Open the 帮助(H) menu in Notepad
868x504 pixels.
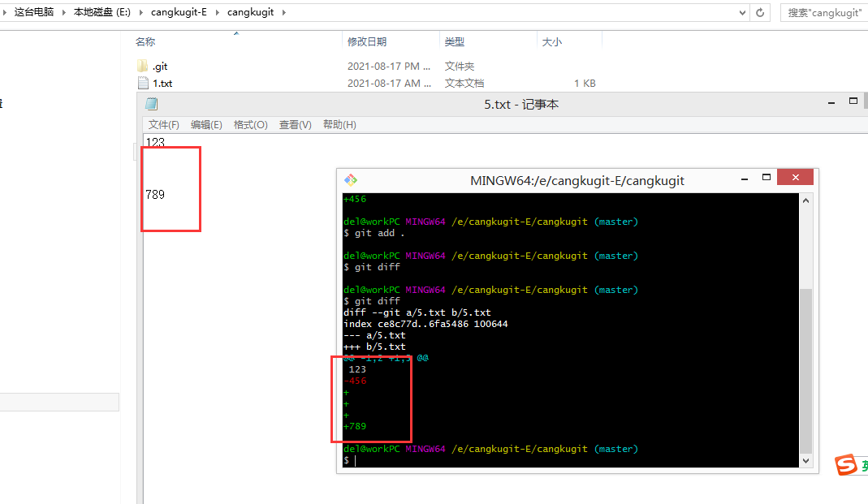pos(339,124)
